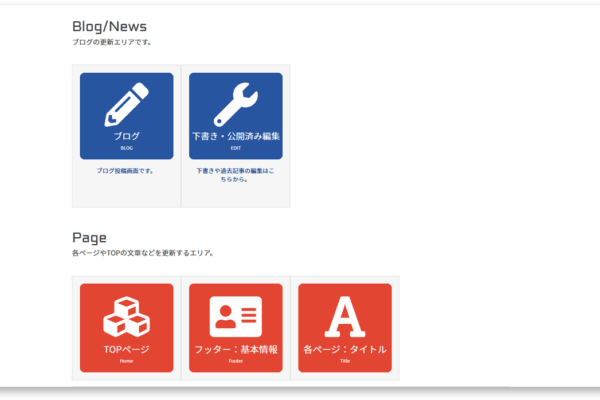Select フッター：基本情報 label

coord(235,349)
